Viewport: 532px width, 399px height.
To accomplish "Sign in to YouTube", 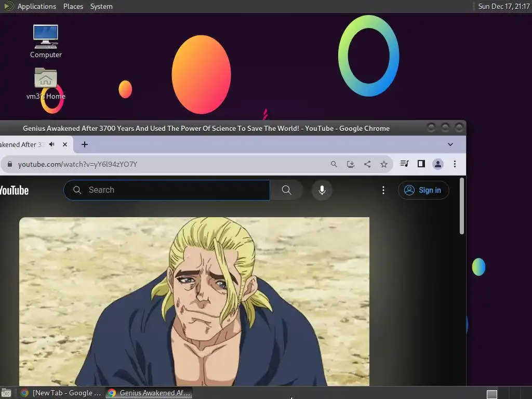I will [x=423, y=190].
